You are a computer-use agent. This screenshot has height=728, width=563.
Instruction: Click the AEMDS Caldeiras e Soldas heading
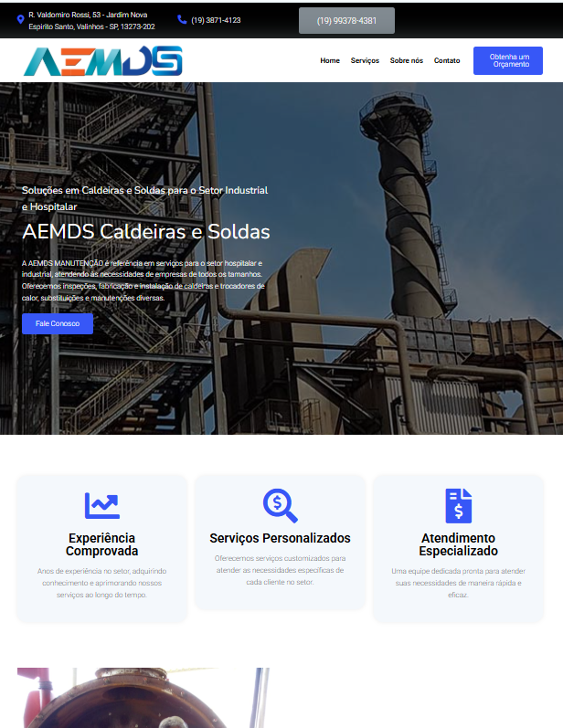[x=146, y=232]
